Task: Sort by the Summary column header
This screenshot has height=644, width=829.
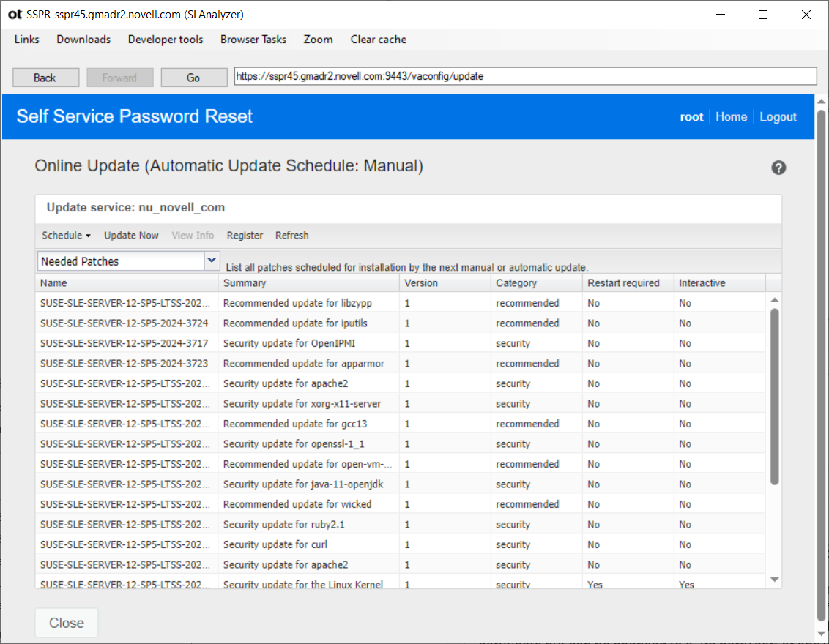Action: pyautogui.click(x=309, y=283)
